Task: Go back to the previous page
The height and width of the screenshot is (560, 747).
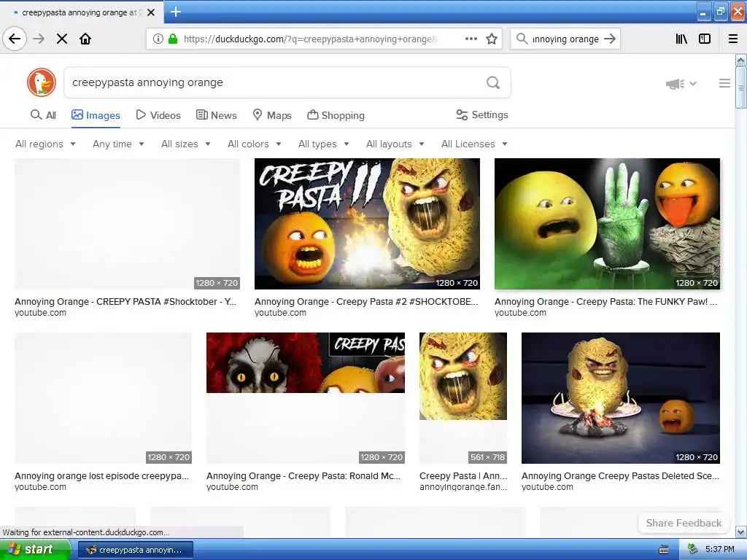Action: [15, 39]
